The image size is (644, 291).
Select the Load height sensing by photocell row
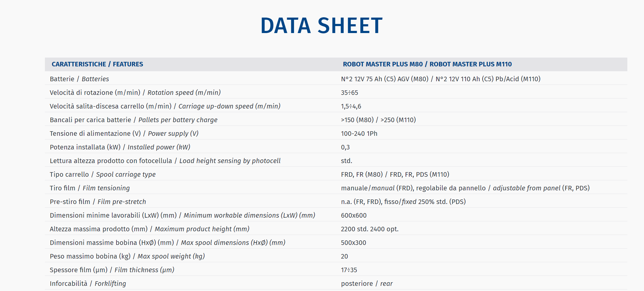(x=336, y=161)
